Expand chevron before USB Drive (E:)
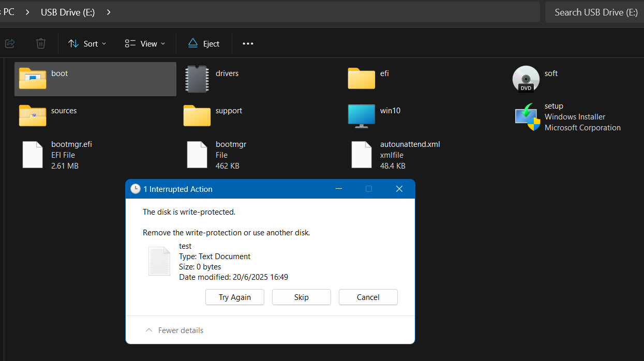644x361 pixels. [27, 12]
